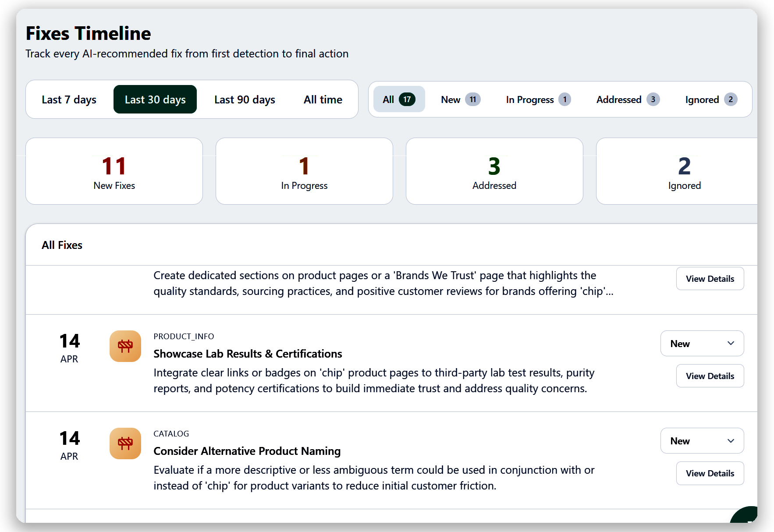The width and height of the screenshot is (774, 532).
Task: Click the PRODUCT_INFO roadblock icon
Action: (125, 346)
